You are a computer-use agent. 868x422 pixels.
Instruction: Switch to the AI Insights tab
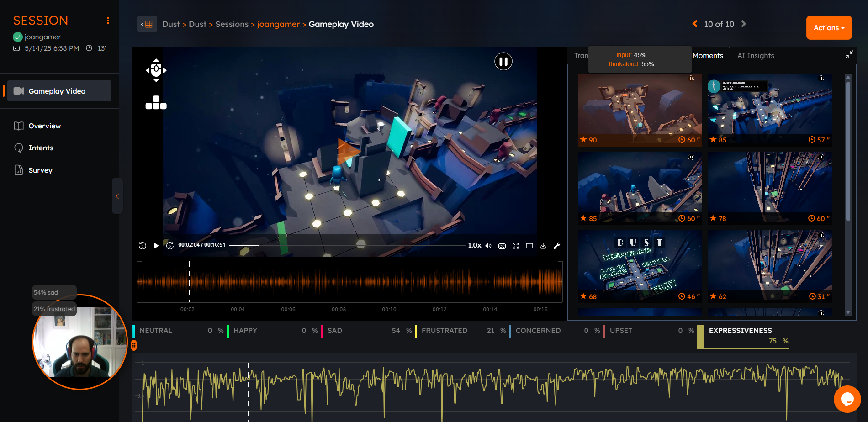point(756,56)
